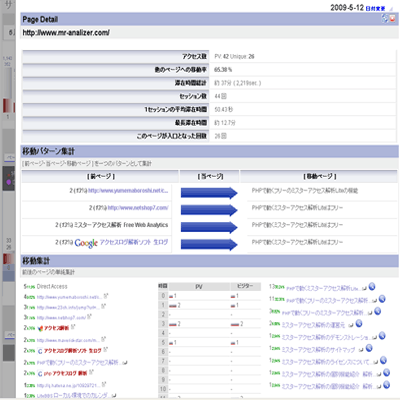Click the セッション数 row label
Screen dimensions: 400x400
tap(193, 96)
